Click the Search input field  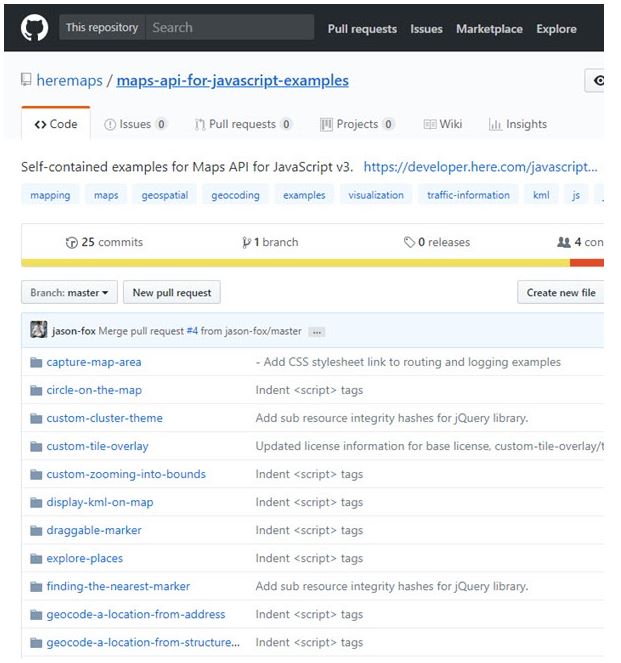(229, 28)
